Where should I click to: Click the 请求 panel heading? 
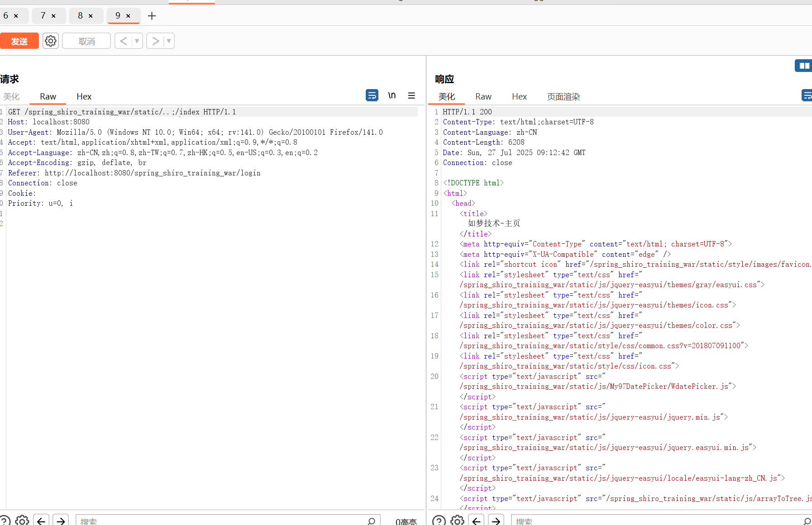[10, 79]
